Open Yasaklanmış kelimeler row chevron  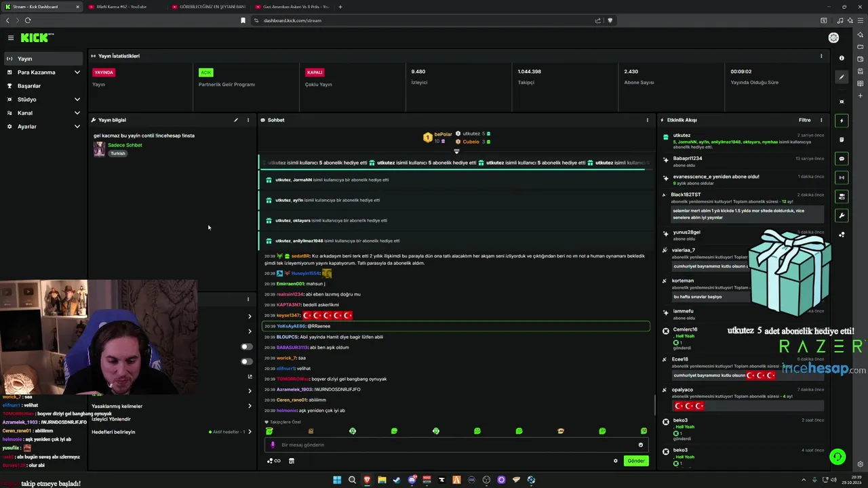250,406
